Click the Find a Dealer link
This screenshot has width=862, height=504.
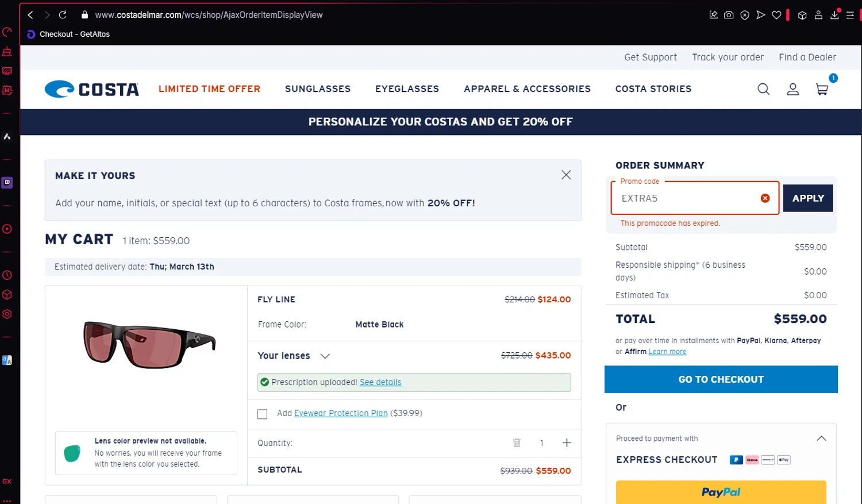[x=807, y=57]
